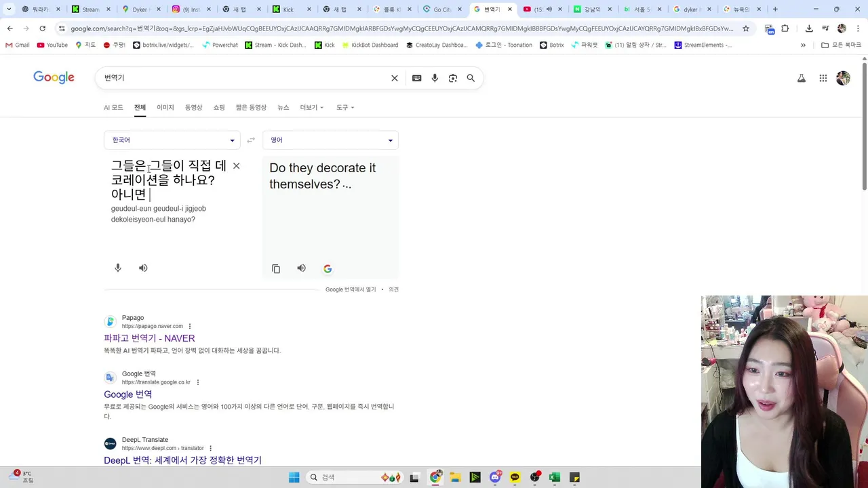868x488 pixels.
Task: Open Chrome downloads
Action: pyautogui.click(x=809, y=28)
